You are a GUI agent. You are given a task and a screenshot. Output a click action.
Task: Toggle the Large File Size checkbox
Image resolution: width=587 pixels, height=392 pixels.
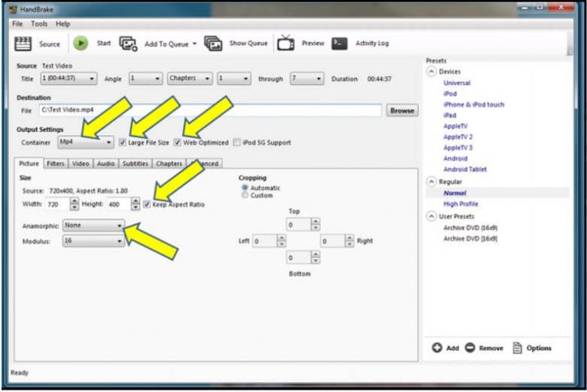(x=123, y=142)
